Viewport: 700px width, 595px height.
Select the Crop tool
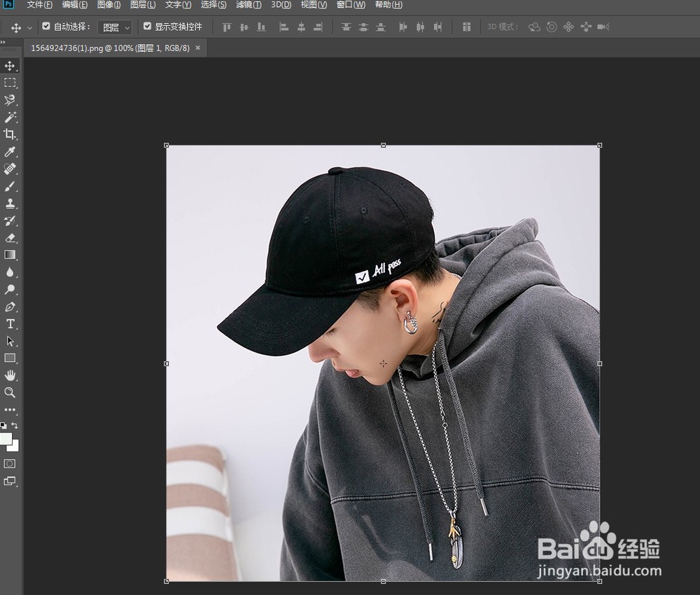10,134
